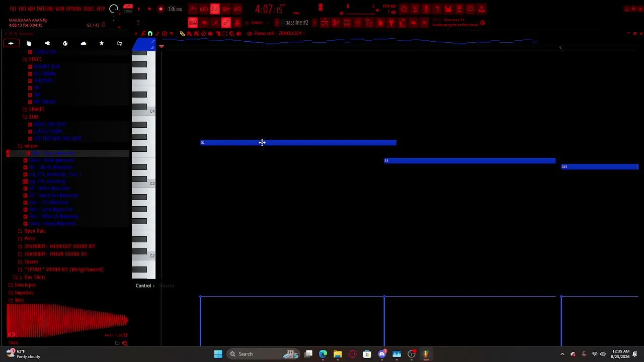The image size is (644, 362).
Task: Toggle the metronome icon
Action: [193, 9]
